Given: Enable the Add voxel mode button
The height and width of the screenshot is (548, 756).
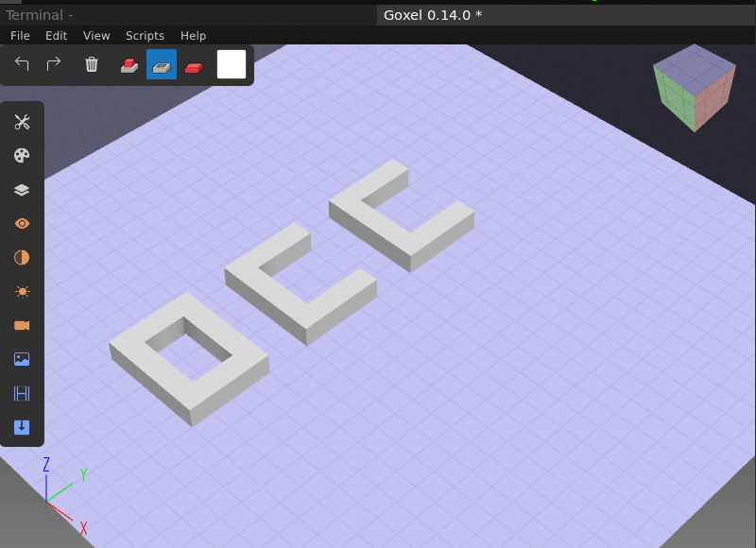Looking at the screenshot, I should coord(129,64).
